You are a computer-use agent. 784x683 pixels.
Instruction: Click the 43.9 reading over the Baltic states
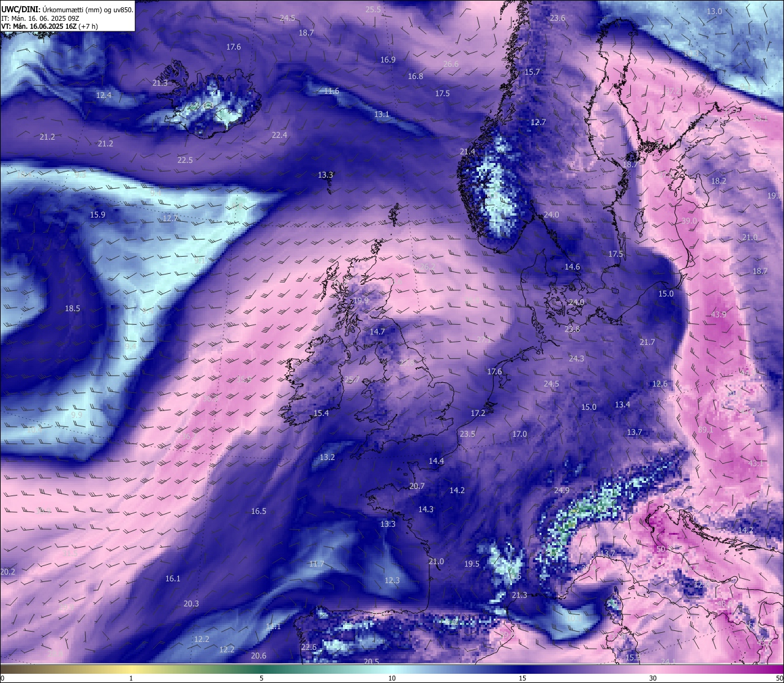point(718,314)
